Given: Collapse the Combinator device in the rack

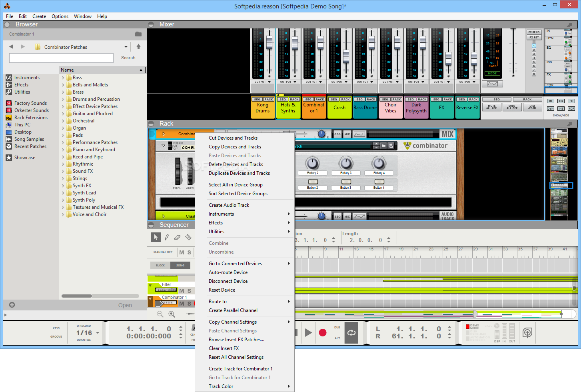Looking at the screenshot, I should (164, 146).
